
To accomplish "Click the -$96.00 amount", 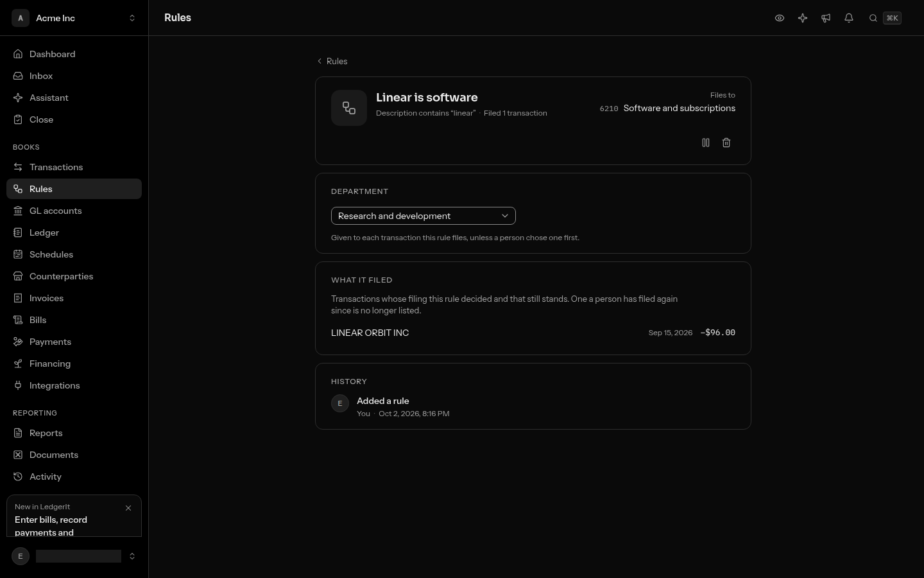I will click(718, 333).
